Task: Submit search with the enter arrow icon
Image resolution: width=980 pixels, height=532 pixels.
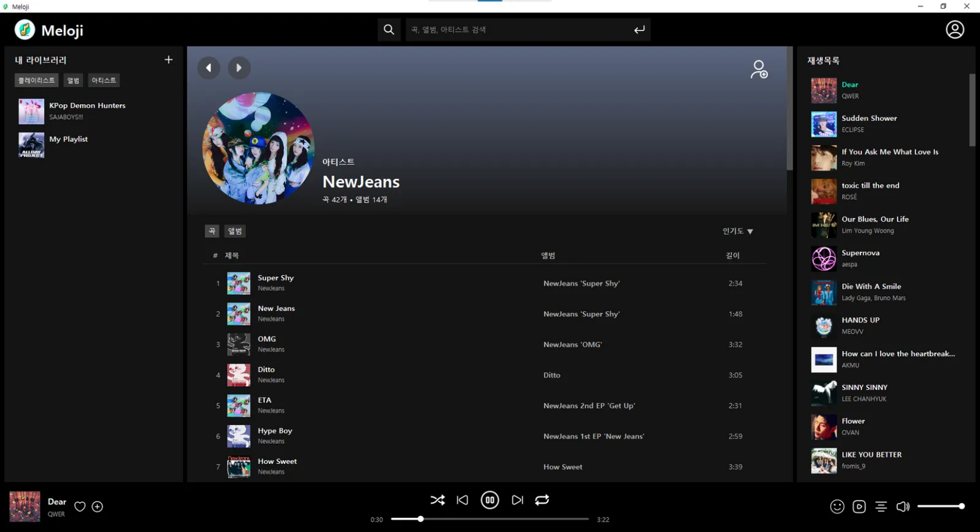Action: click(639, 30)
